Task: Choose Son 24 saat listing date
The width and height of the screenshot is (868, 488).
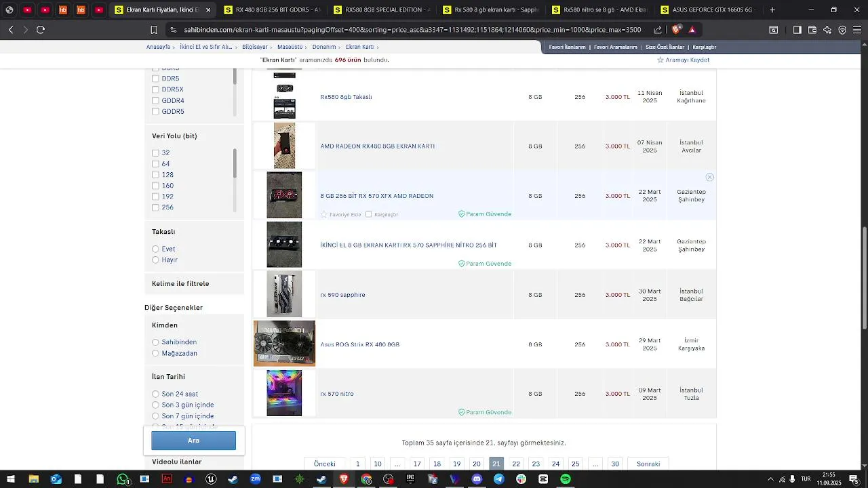Action: (x=155, y=394)
